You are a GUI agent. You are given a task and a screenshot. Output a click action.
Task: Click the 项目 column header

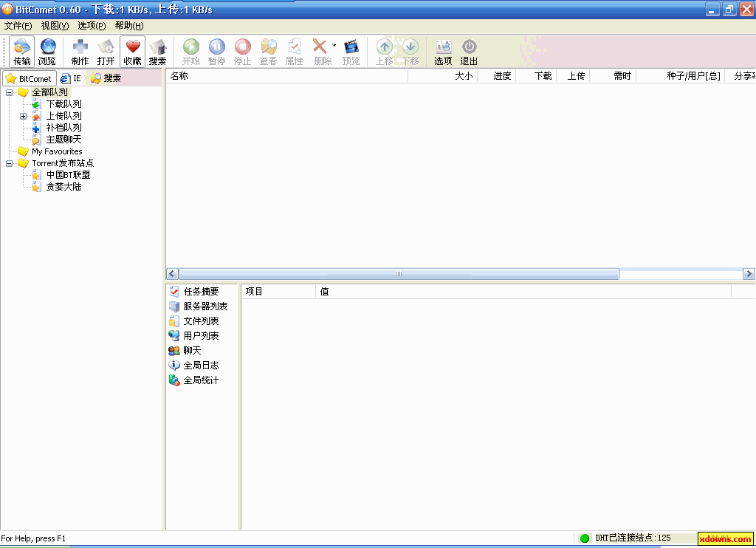(x=278, y=292)
